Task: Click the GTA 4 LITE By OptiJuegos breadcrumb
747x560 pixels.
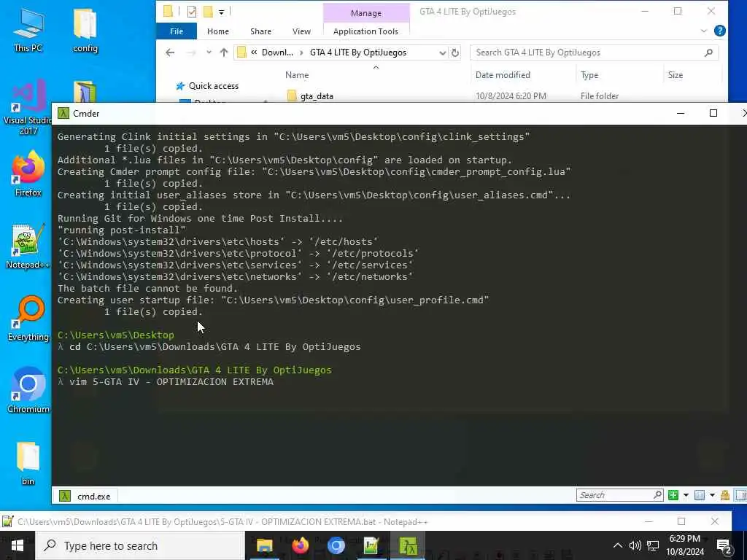Action: [x=357, y=52]
